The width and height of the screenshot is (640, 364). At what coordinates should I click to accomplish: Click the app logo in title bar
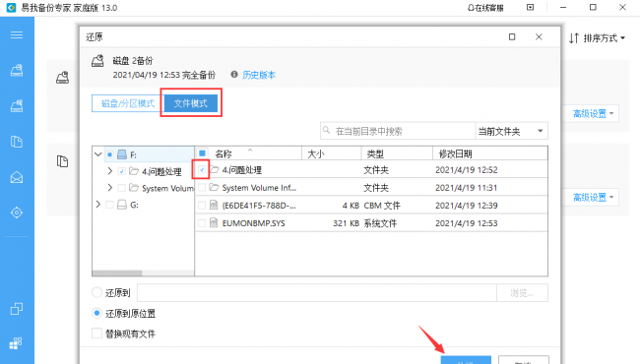click(x=11, y=8)
